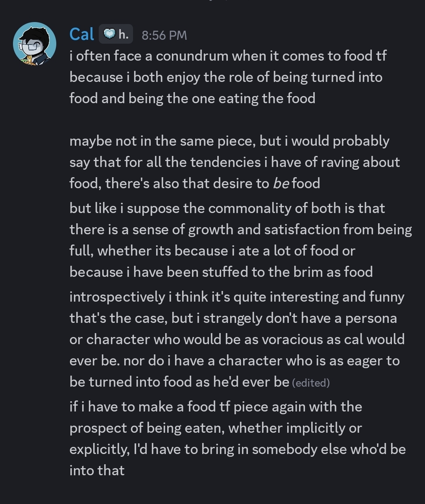Click the line starting "introspectively i think"

pos(237,297)
